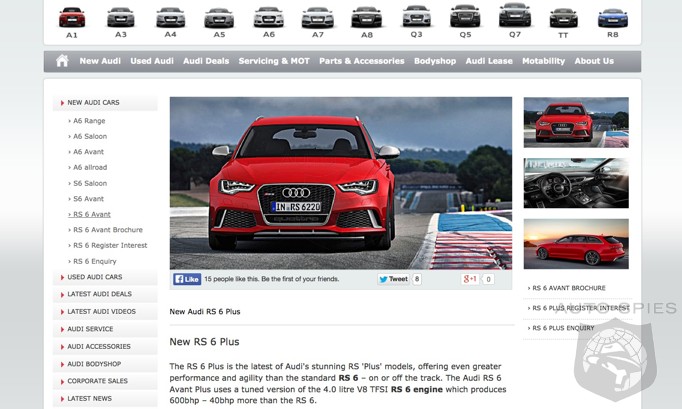Choose the blue R8 car icon

612,17
